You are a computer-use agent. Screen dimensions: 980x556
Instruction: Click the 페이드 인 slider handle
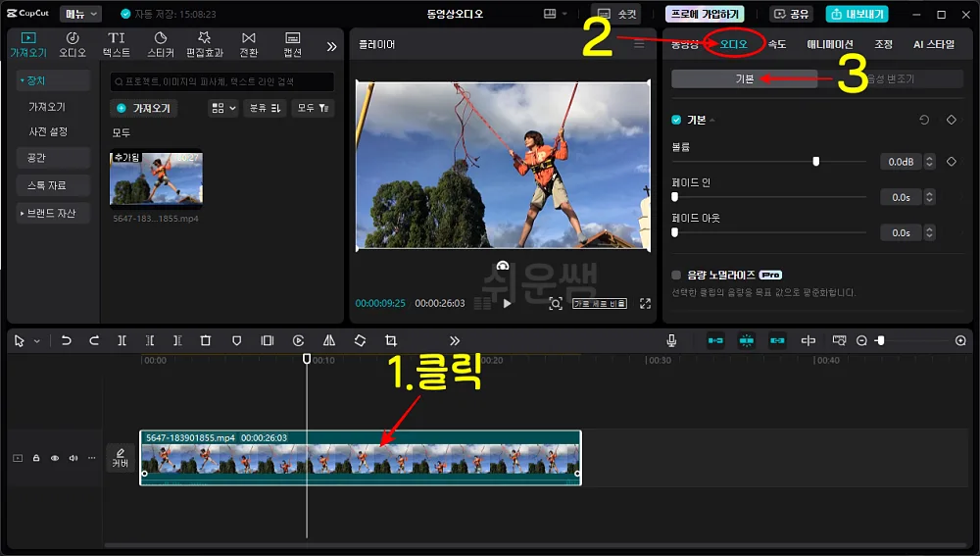tap(674, 197)
